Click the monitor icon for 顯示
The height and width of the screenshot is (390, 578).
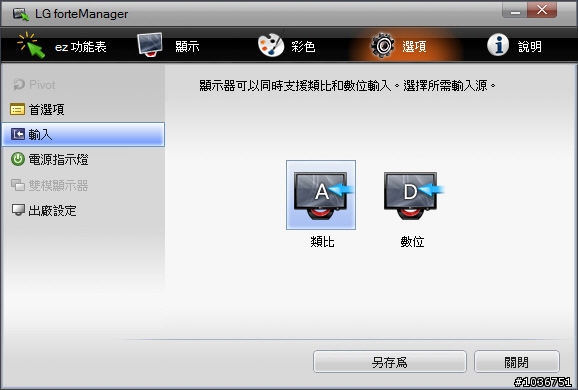pos(150,44)
